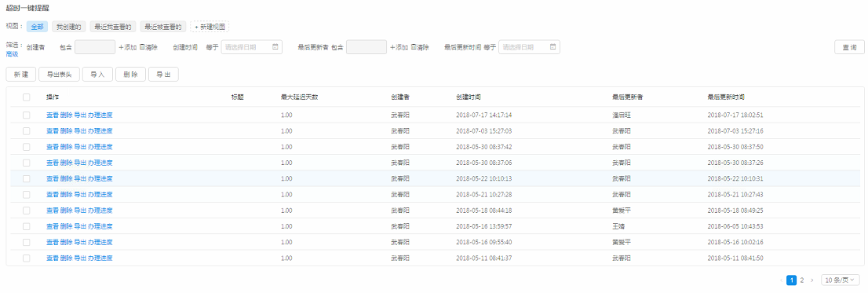Check the row created 2018-07-17 14:17:14
The width and height of the screenshot is (868, 293).
26,115
